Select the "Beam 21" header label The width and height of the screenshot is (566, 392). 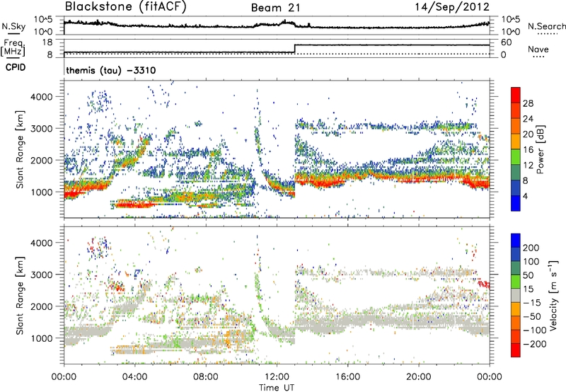coord(276,8)
